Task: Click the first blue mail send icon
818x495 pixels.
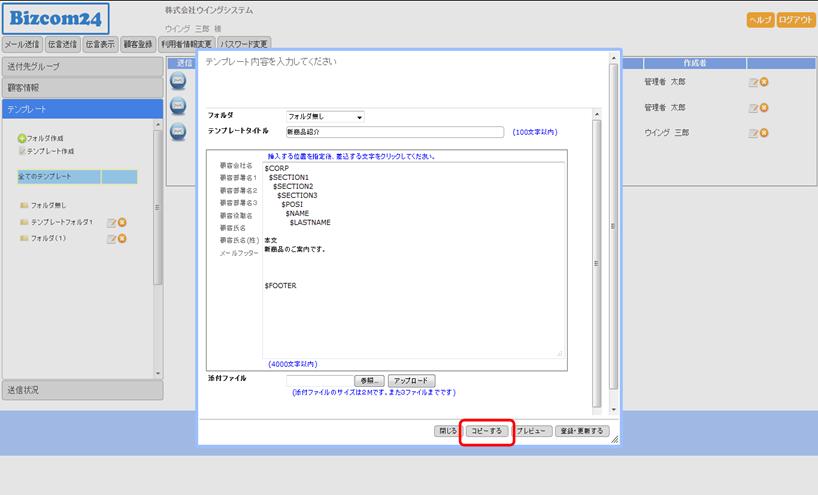Action: (x=178, y=82)
